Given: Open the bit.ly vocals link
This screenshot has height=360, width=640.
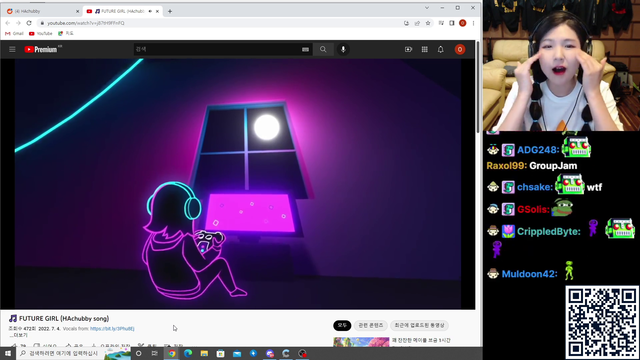Looking at the screenshot, I should tap(112, 329).
